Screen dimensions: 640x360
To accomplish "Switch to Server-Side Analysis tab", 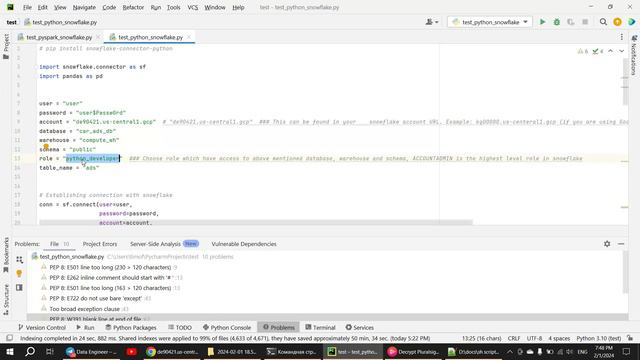I will 164,244.
